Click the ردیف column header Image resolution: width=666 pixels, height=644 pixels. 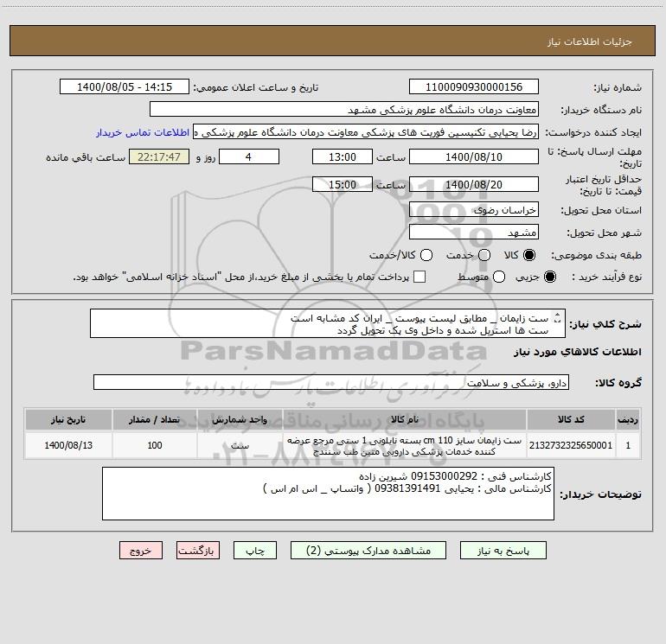(628, 419)
